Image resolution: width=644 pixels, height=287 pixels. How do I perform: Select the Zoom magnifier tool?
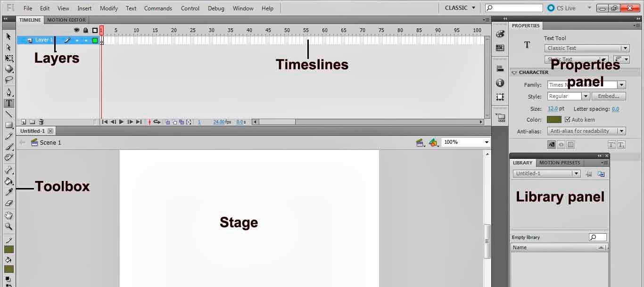pos(8,227)
